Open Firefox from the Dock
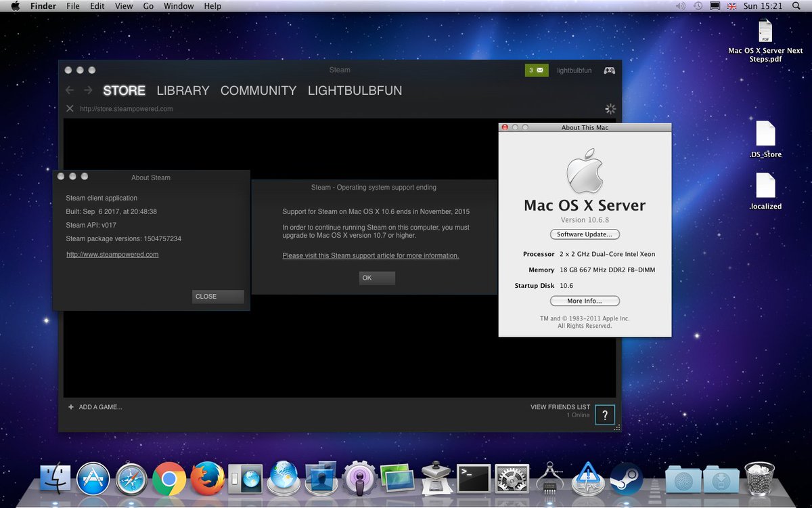 pyautogui.click(x=207, y=480)
